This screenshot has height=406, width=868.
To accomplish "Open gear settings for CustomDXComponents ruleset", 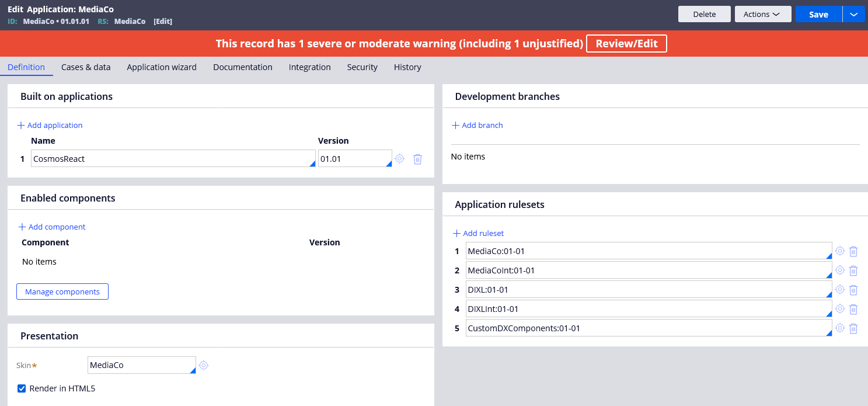I will point(840,328).
